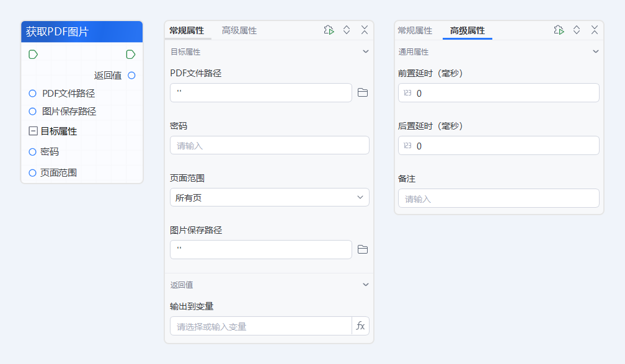Click the diamond collapse icon on 常规属性 panel
The height and width of the screenshot is (364, 625).
tap(347, 29)
